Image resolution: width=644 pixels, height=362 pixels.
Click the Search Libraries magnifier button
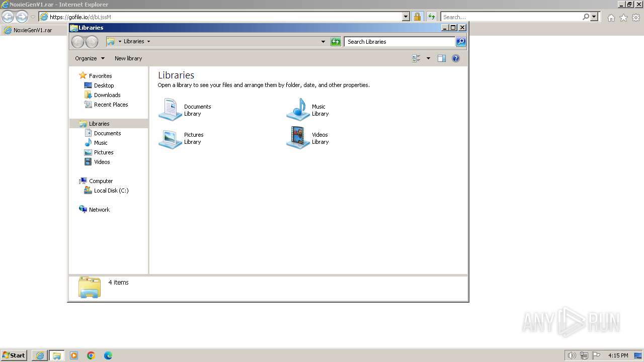pos(461,42)
